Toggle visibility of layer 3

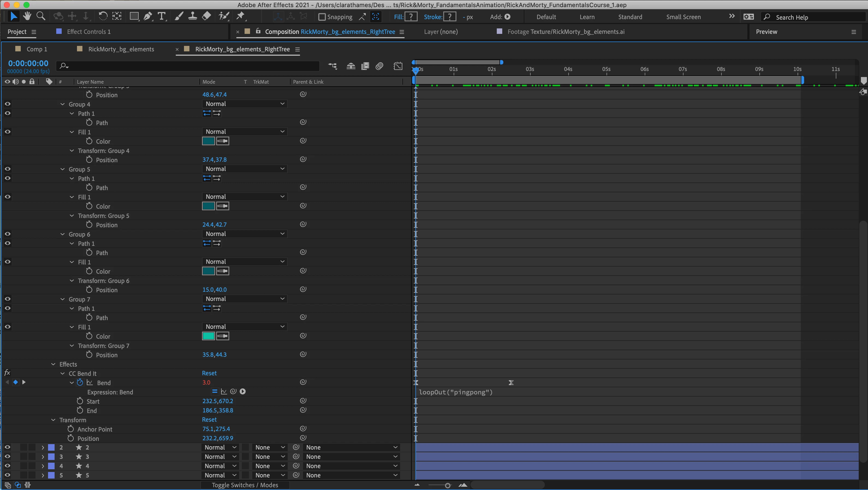tap(7, 457)
